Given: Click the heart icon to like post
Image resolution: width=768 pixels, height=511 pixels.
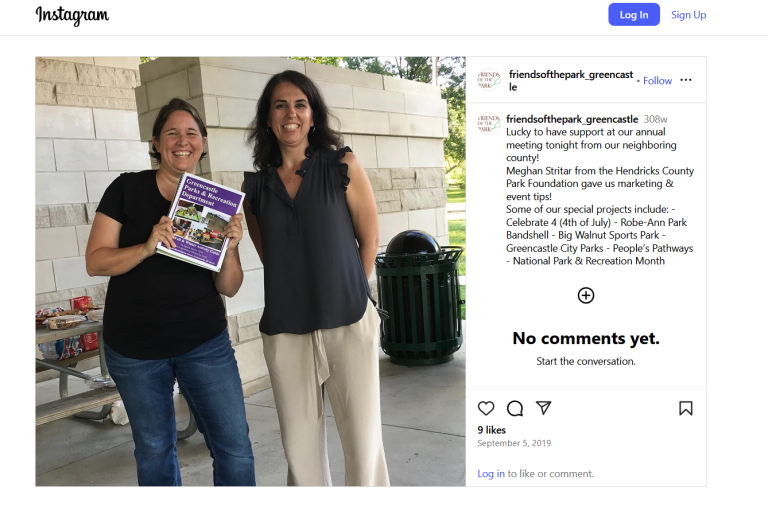Looking at the screenshot, I should pos(486,408).
